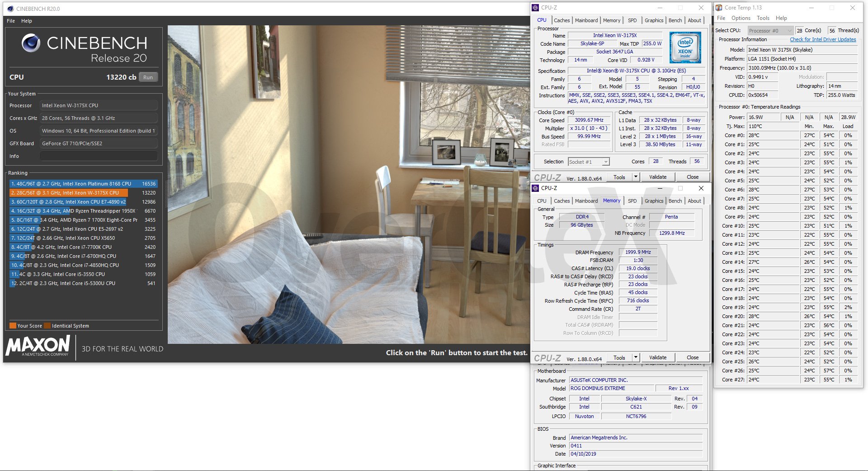The image size is (868, 471).
Task: Click the MAXON logo
Action: pyautogui.click(x=38, y=346)
